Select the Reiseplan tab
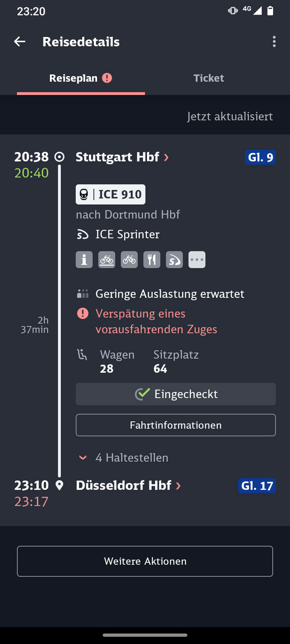Screen dimensions: 290x644 81,78
